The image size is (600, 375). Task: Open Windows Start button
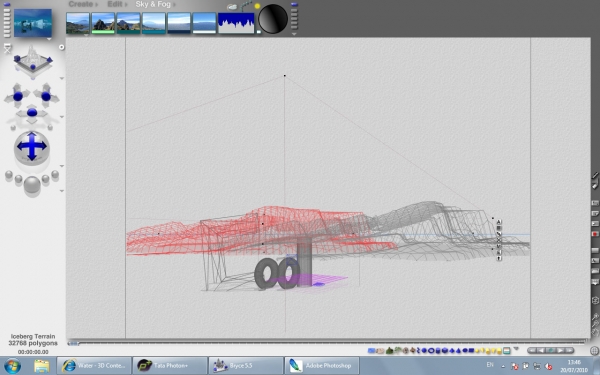[x=12, y=366]
